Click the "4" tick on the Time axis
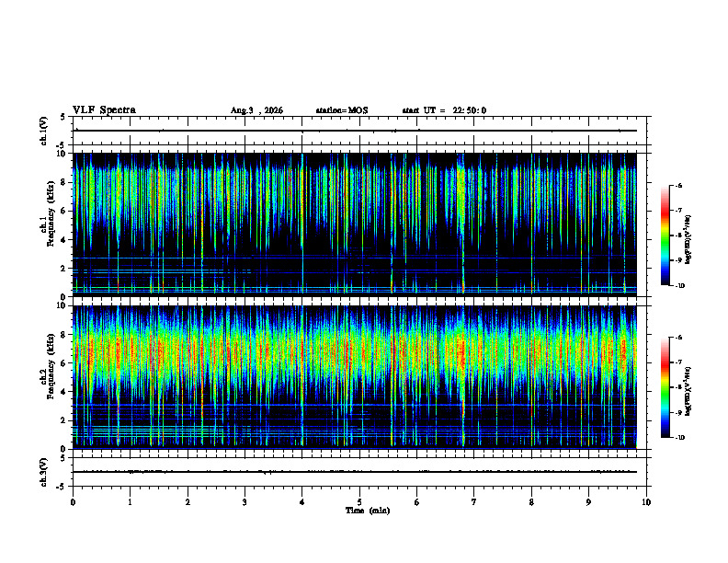Image resolution: width=728 pixels, height=563 pixels. (x=302, y=502)
